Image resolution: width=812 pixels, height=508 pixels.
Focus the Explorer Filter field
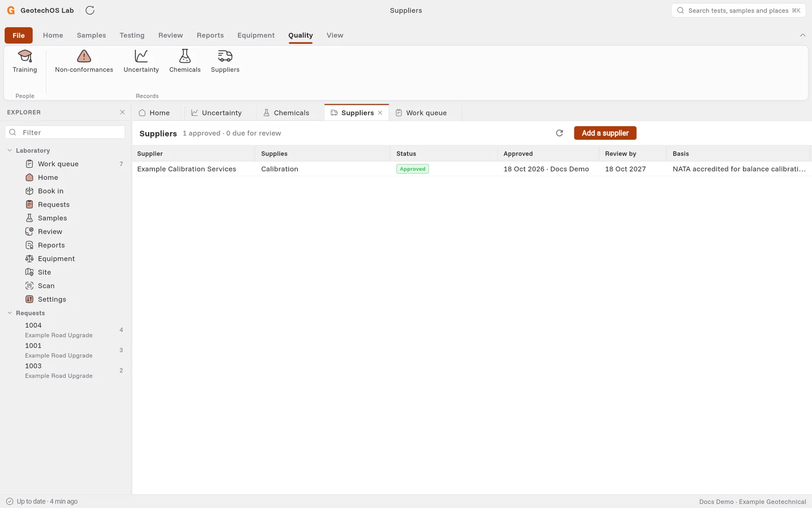tap(65, 132)
